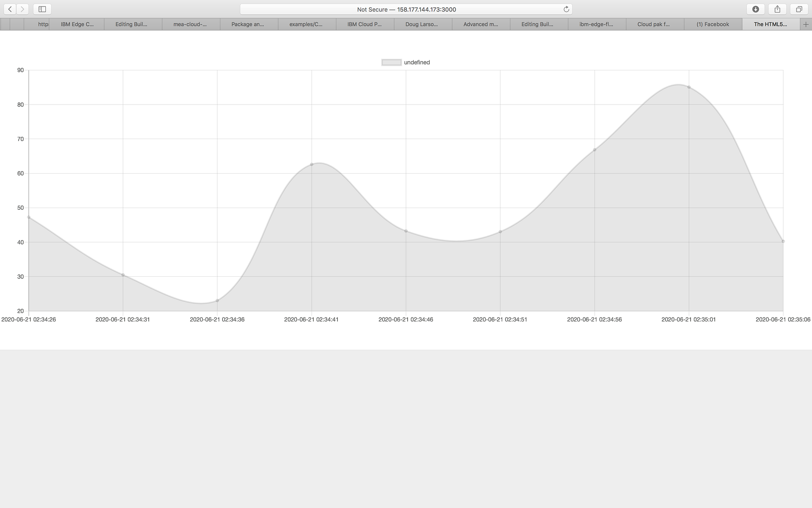Select the 'Cloud pak f...' tab
Screen dimensions: 812x508
point(654,24)
